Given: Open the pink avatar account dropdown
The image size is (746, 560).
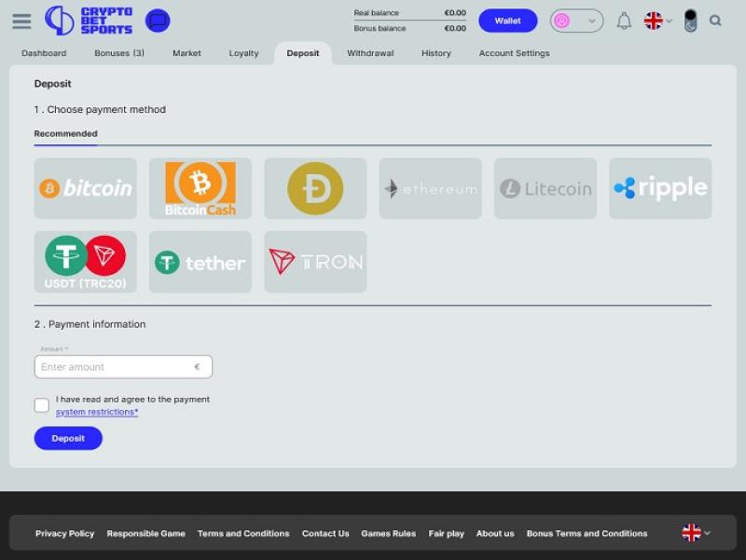Looking at the screenshot, I should [x=576, y=20].
